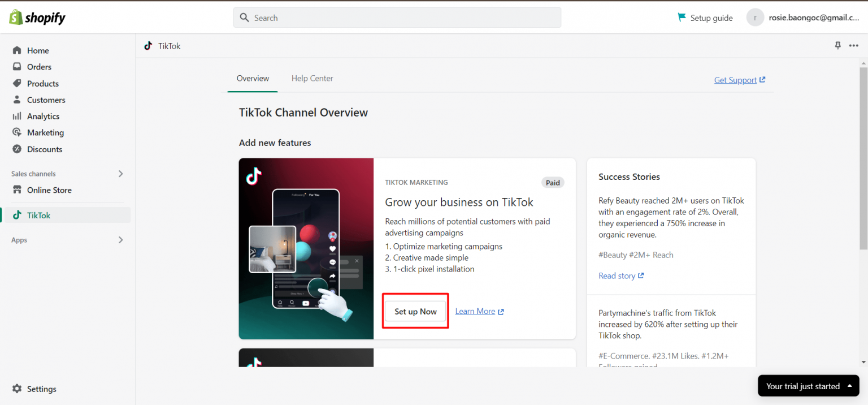
Task: Go to Customers
Action: [x=45, y=100]
